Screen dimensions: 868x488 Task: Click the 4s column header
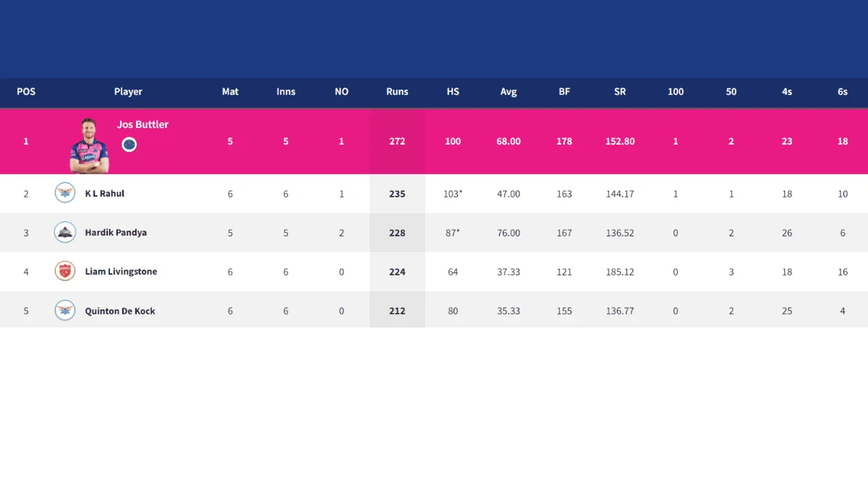(787, 92)
